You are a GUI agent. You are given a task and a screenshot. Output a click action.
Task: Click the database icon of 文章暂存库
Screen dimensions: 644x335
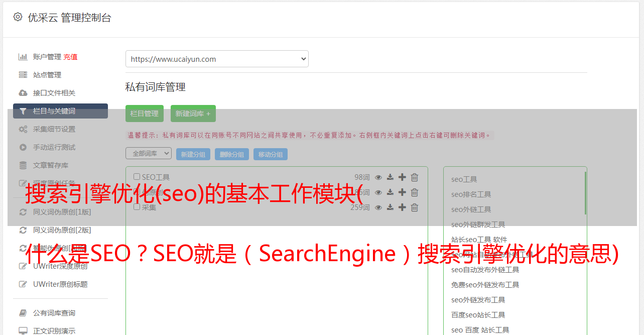click(23, 165)
